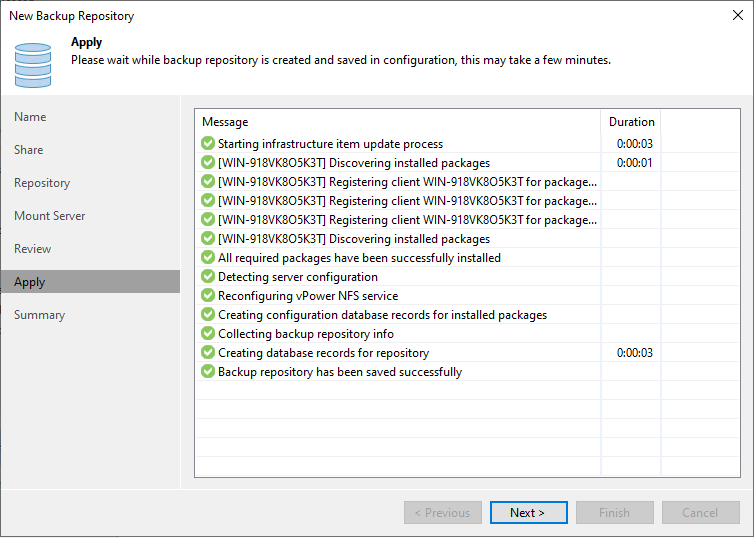
Task: Click checkmark beside Creating database records for repository
Action: pyautogui.click(x=208, y=352)
